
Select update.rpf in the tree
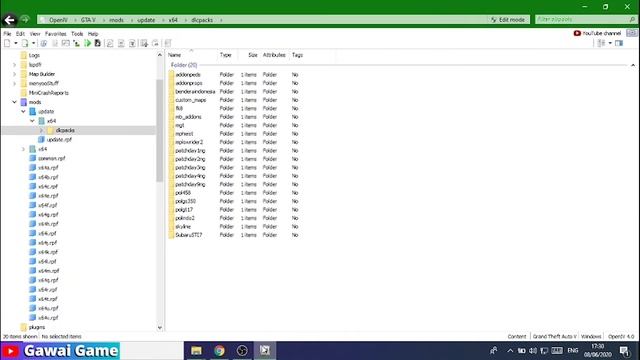click(x=59, y=140)
